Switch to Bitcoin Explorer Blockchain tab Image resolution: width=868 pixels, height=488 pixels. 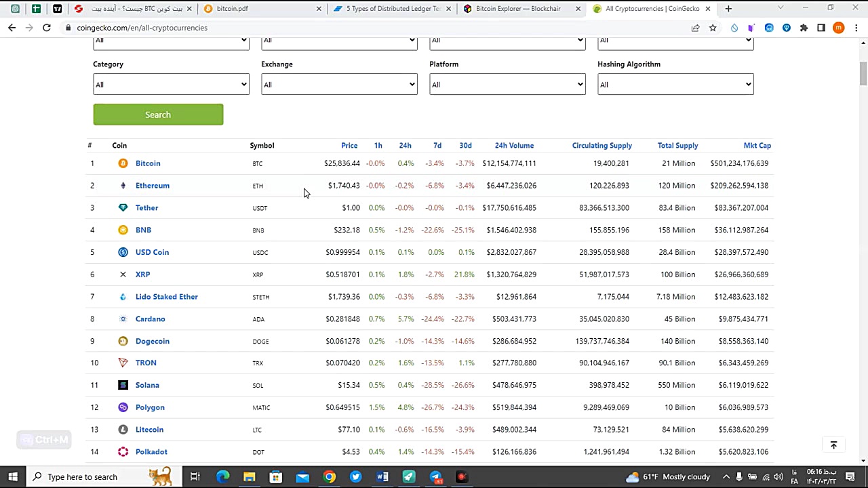(x=520, y=9)
